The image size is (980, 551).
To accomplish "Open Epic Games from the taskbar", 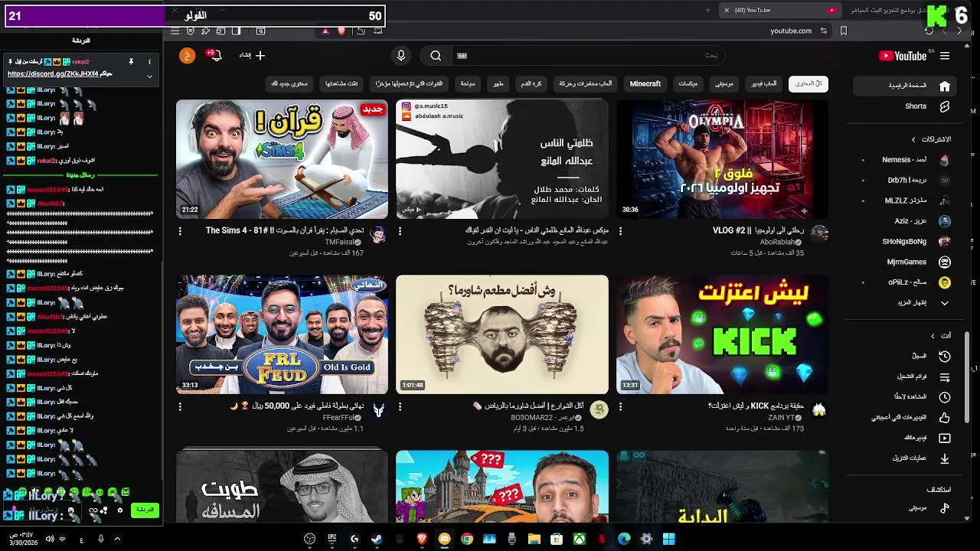I will [332, 539].
